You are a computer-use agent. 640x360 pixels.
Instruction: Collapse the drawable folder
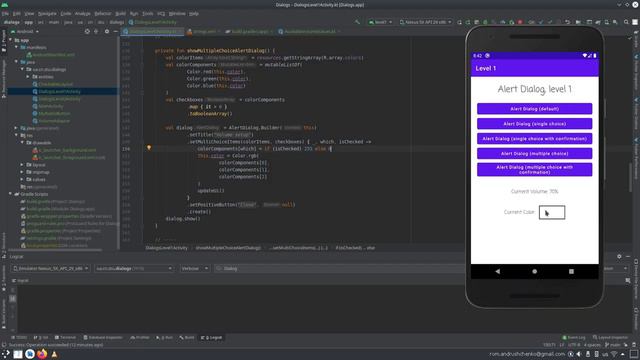(22, 143)
